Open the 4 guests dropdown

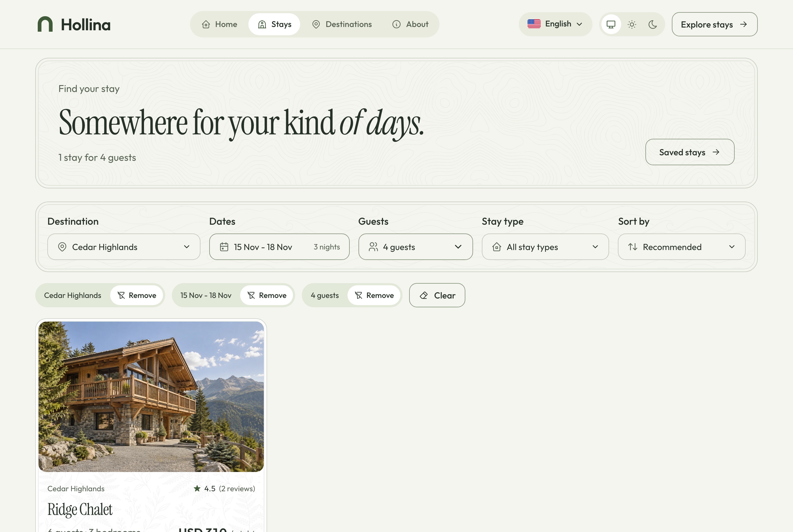coord(415,247)
